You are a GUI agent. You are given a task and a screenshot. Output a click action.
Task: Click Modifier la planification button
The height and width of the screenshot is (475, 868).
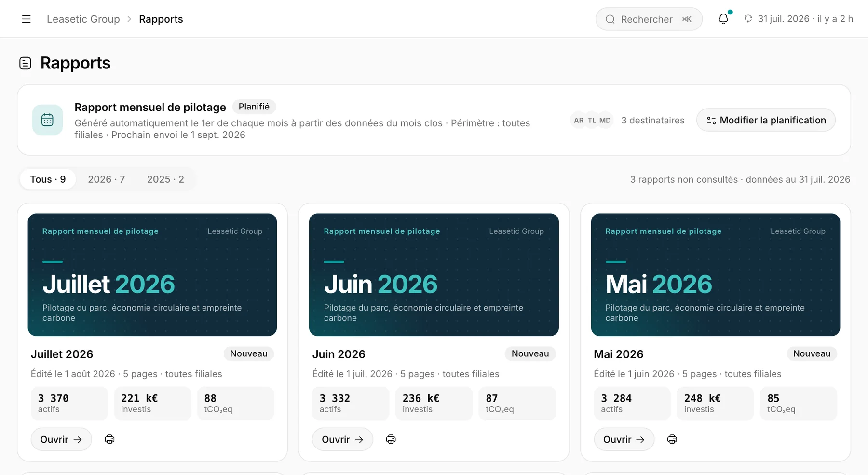coord(766,120)
